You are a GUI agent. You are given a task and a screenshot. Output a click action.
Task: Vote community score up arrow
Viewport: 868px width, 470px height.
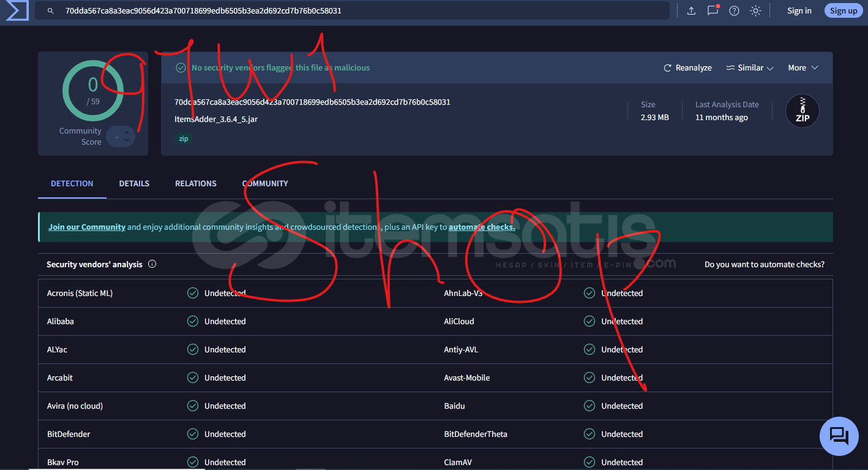click(x=127, y=131)
